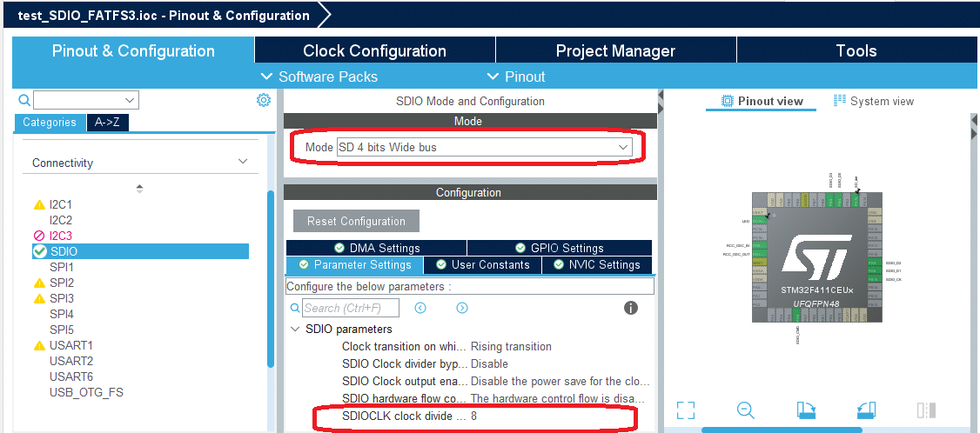Open the User Constants tab
The height and width of the screenshot is (433, 980).
[482, 265]
